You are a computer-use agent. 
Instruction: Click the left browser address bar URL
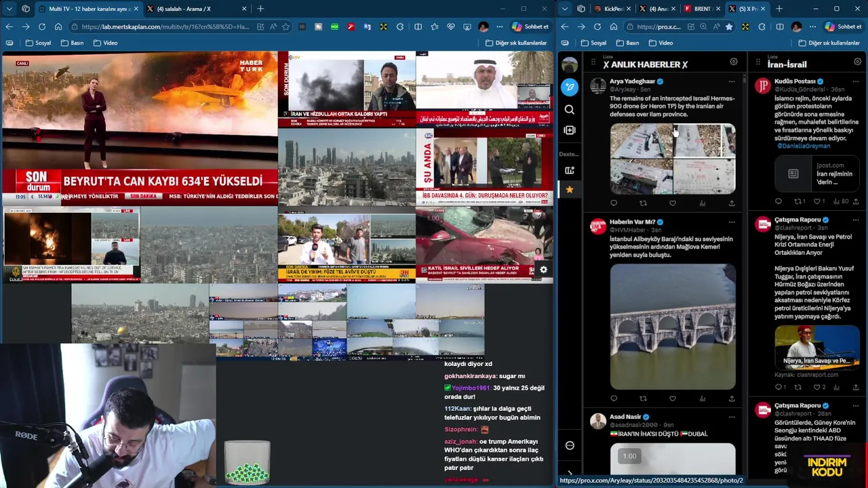(x=165, y=26)
